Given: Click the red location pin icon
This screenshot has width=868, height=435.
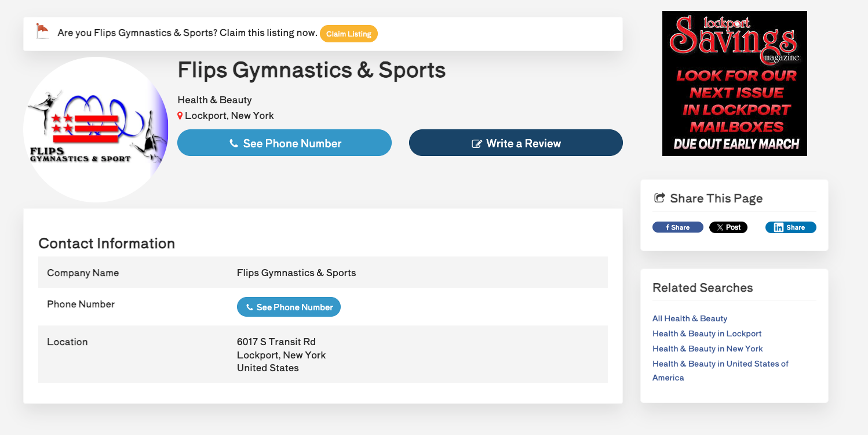Looking at the screenshot, I should tap(180, 115).
